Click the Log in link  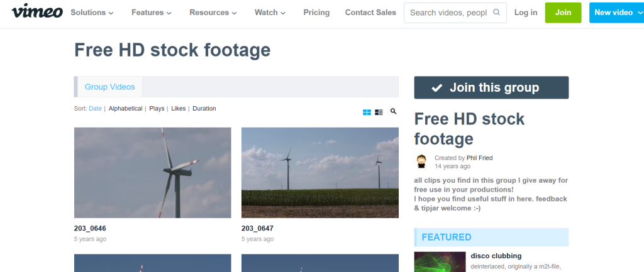(526, 13)
